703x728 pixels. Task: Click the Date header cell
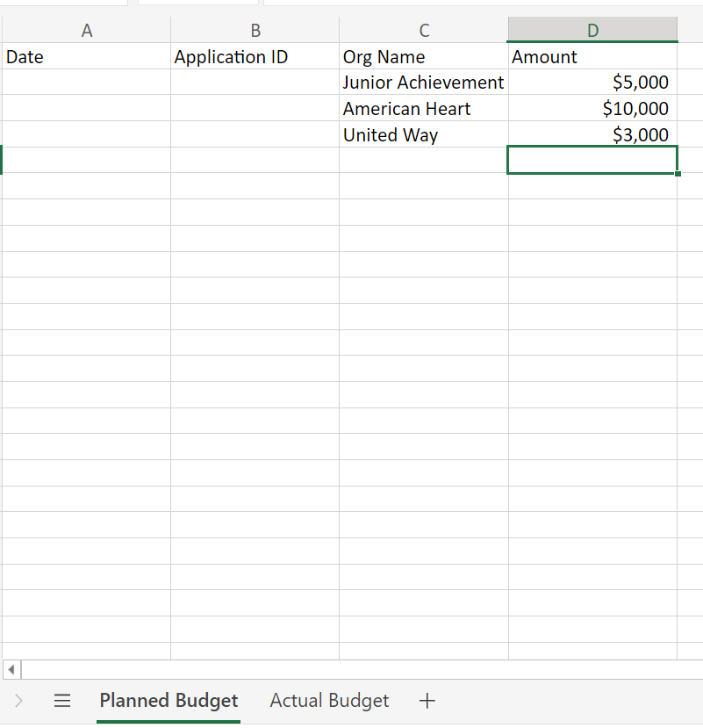(x=87, y=57)
